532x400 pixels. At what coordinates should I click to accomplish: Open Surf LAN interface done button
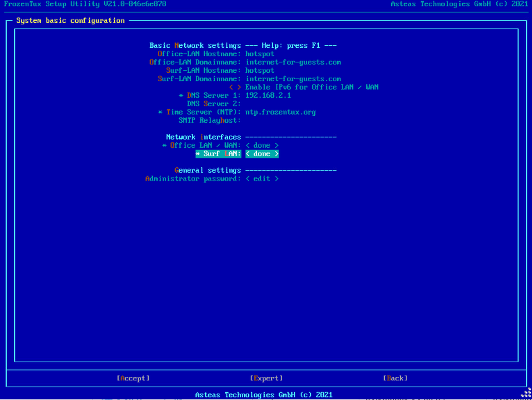(x=262, y=154)
